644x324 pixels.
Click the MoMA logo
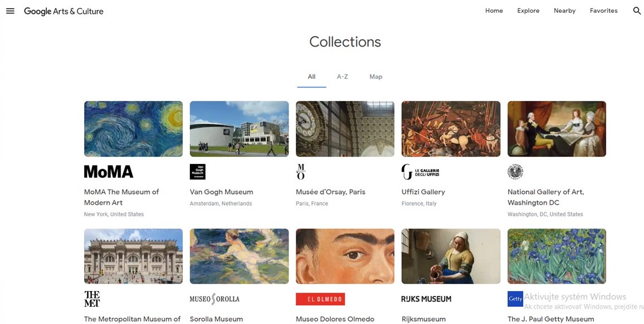click(109, 172)
